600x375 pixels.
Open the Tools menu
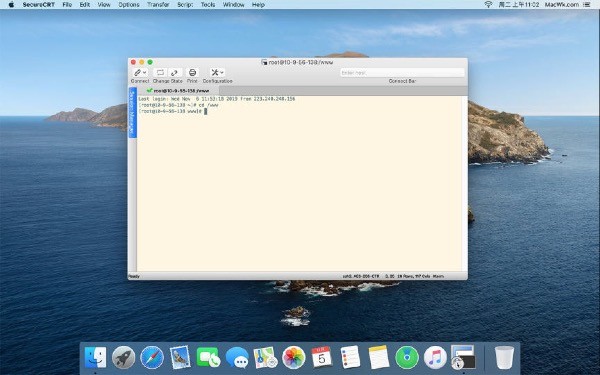[208, 5]
